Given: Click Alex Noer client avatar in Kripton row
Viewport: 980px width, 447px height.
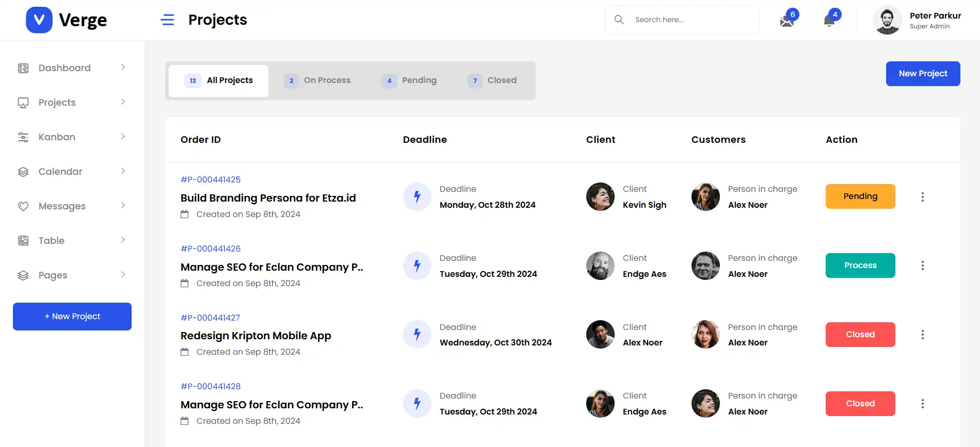Looking at the screenshot, I should (600, 334).
